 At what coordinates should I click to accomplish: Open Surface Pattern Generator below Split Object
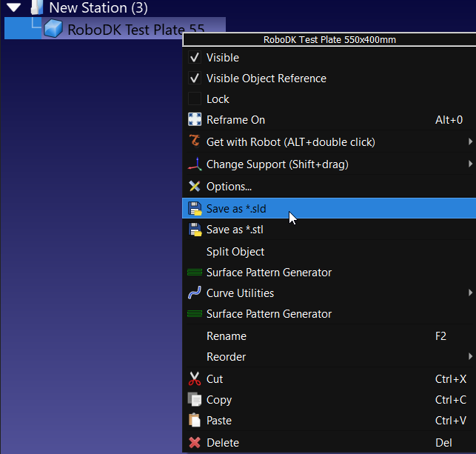(x=268, y=273)
